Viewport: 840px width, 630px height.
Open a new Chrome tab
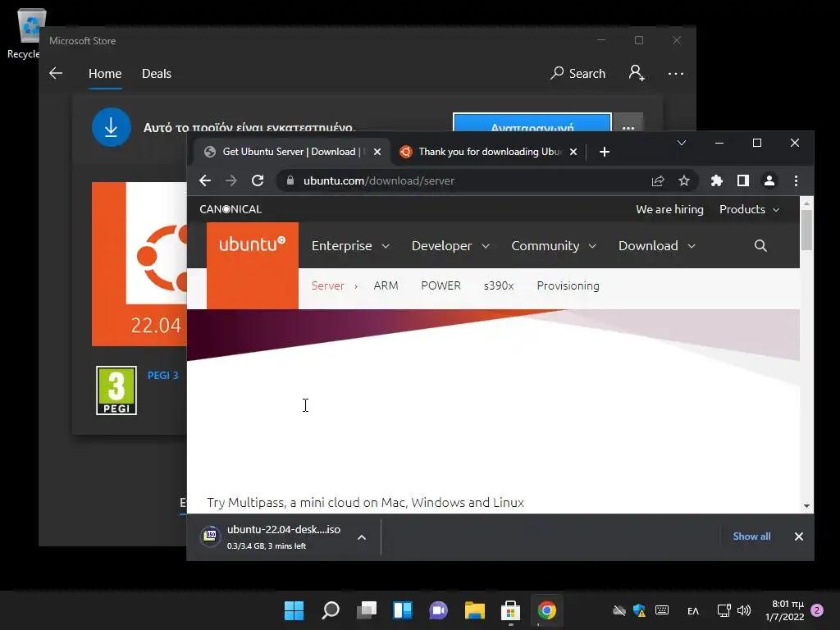tap(605, 152)
